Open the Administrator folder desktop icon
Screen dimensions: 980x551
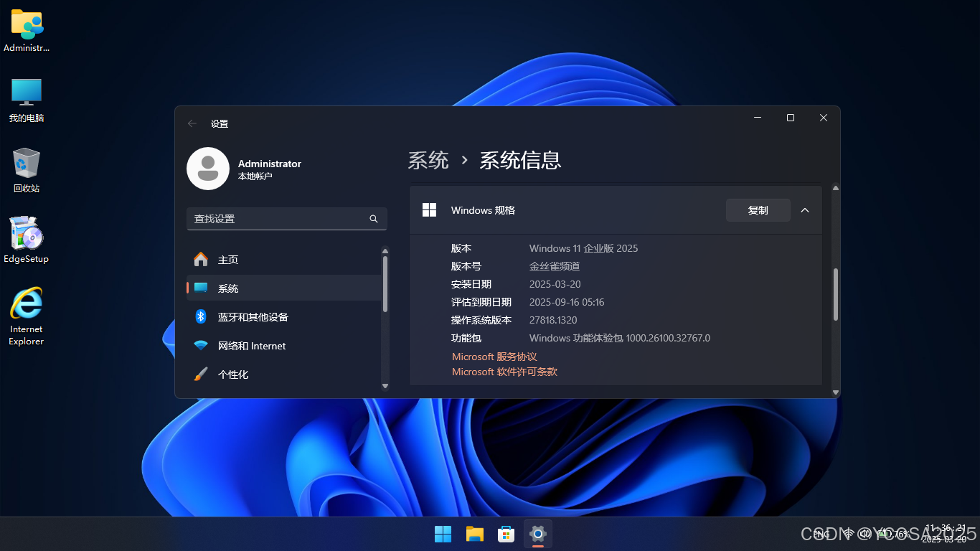click(x=27, y=31)
